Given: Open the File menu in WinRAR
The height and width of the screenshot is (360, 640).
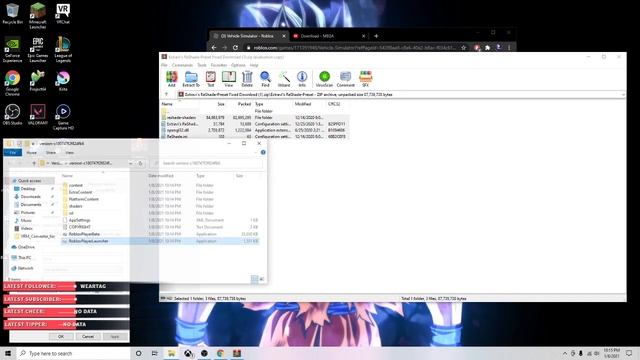Looking at the screenshot, I should coord(164,65).
